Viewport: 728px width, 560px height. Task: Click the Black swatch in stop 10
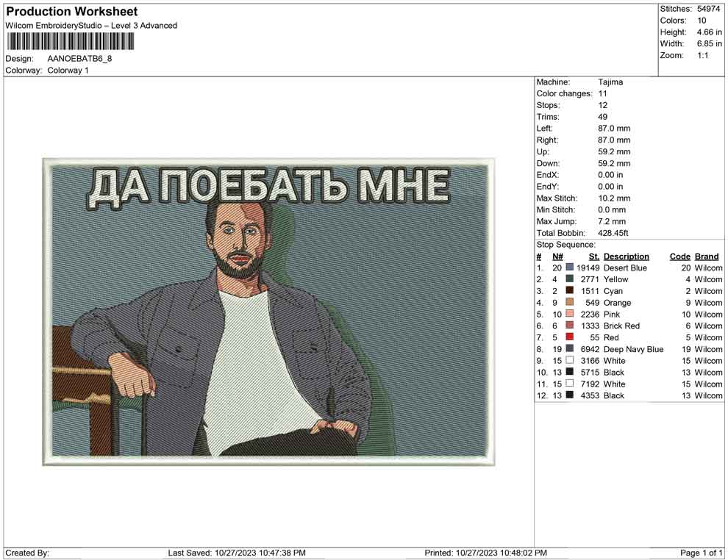(570, 372)
